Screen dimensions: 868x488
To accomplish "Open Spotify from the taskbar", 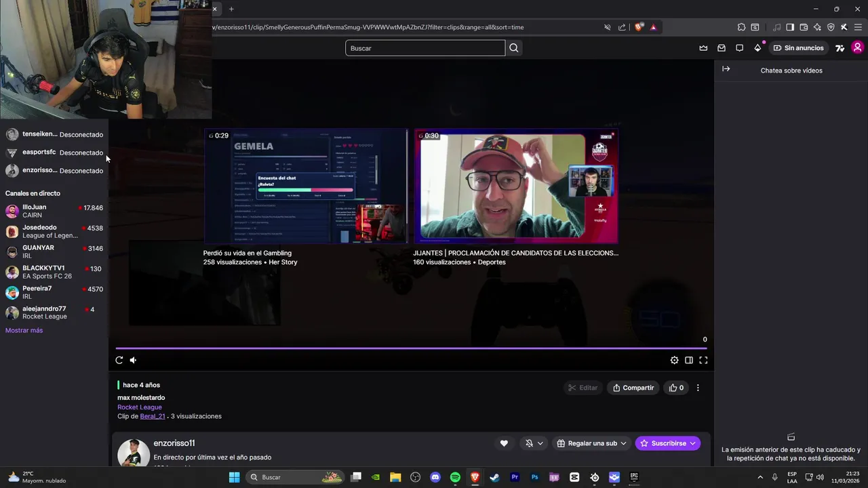I will [455, 477].
